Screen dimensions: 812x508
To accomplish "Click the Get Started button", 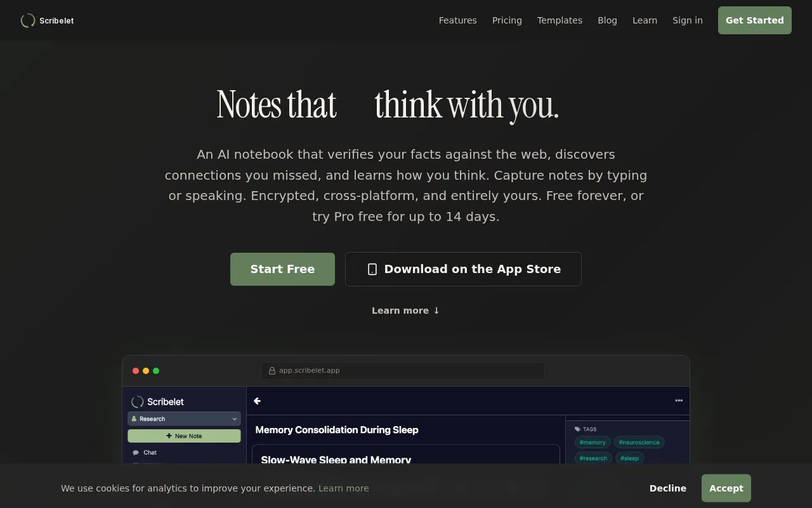I will click(754, 20).
